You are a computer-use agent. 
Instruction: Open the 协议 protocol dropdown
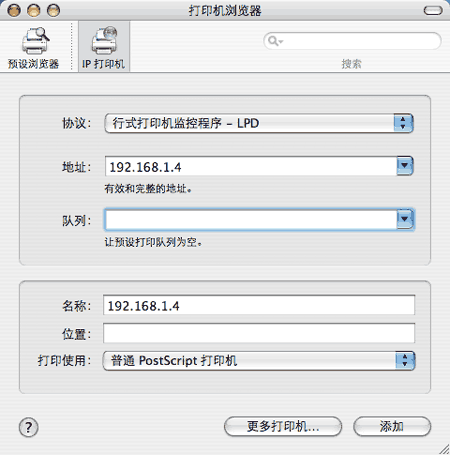pos(259,123)
